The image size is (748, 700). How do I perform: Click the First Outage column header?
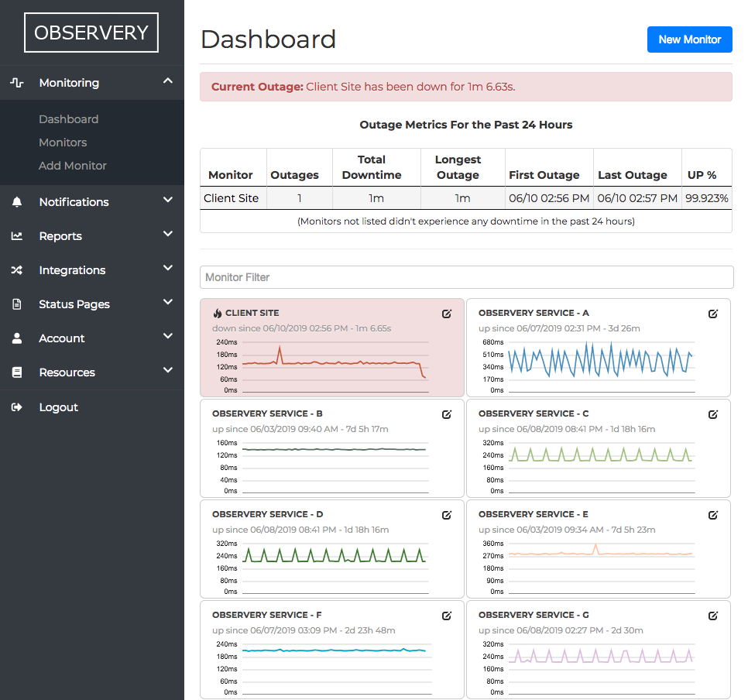pyautogui.click(x=544, y=175)
